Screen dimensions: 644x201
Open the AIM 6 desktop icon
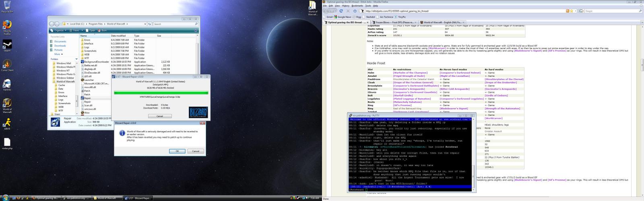[x=7, y=123]
